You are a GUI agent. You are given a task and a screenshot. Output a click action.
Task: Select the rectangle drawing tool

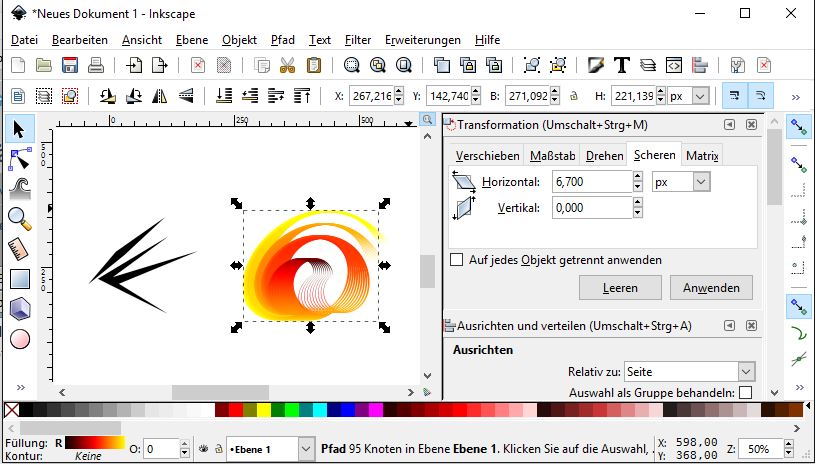pos(19,279)
